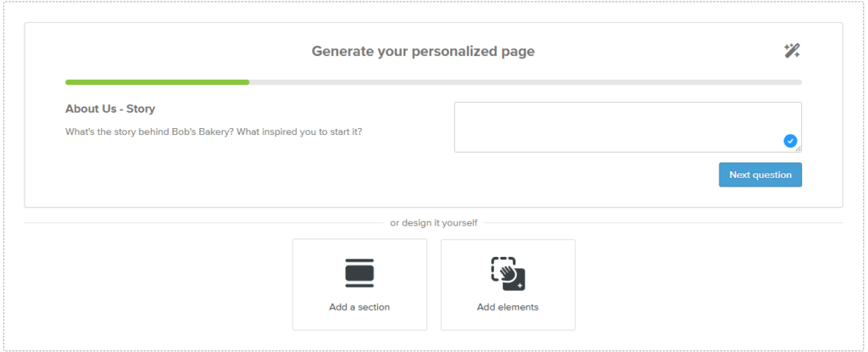
Task: Click the gray unfilled part of the progress bar
Action: (526, 82)
